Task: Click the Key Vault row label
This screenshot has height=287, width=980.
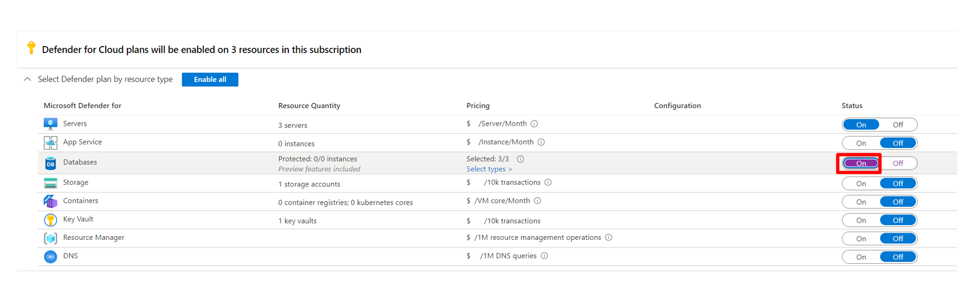Action: 78,219
